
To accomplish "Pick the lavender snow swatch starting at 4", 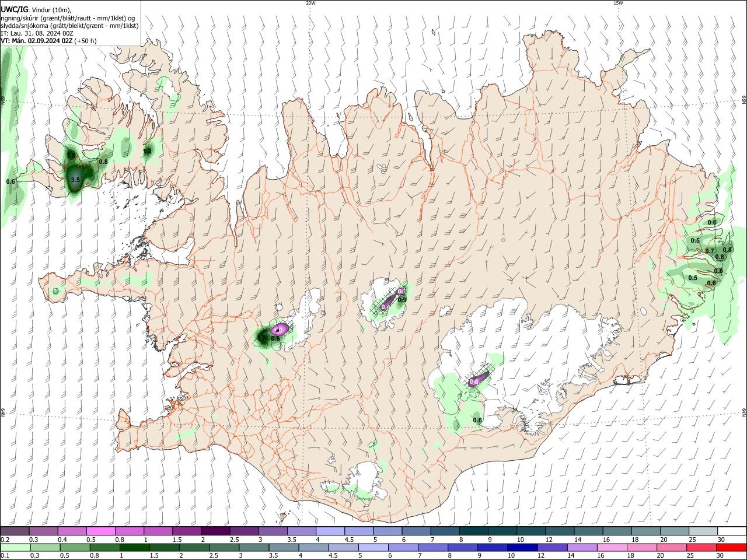I will click(x=330, y=531).
